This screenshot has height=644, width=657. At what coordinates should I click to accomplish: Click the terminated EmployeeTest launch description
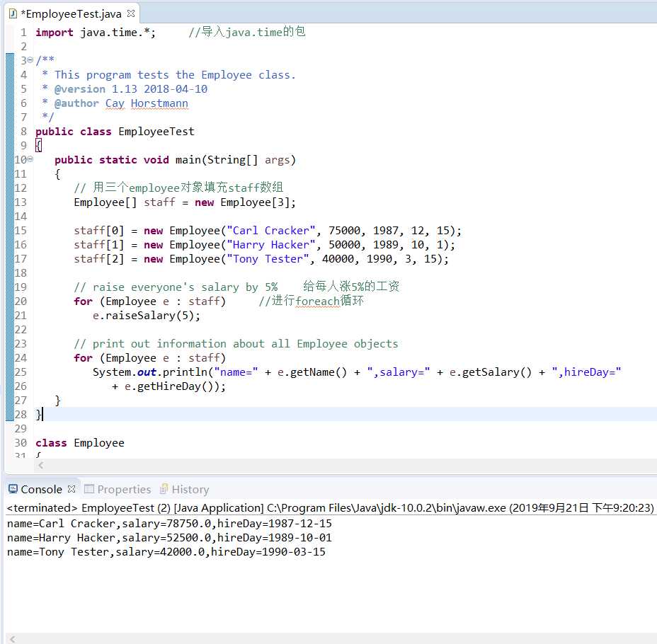(330, 508)
